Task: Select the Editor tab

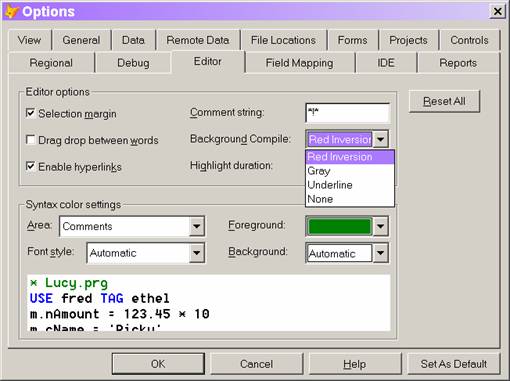Action: tap(208, 62)
